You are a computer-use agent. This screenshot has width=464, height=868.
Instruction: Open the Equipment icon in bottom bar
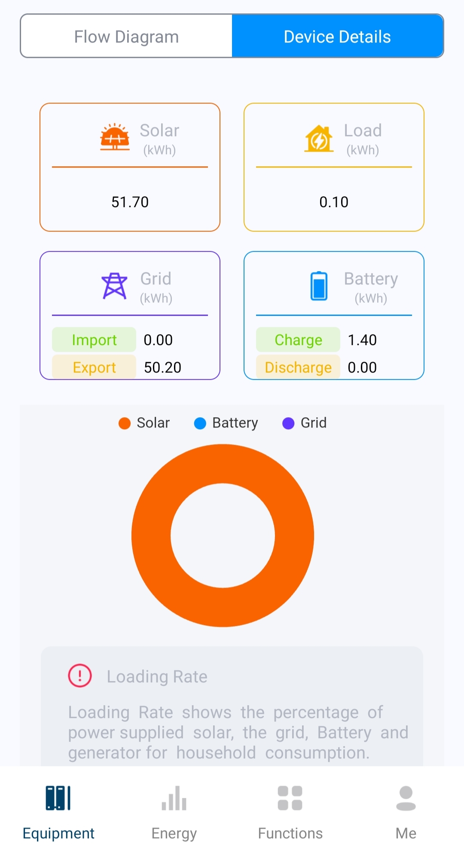[58, 798]
